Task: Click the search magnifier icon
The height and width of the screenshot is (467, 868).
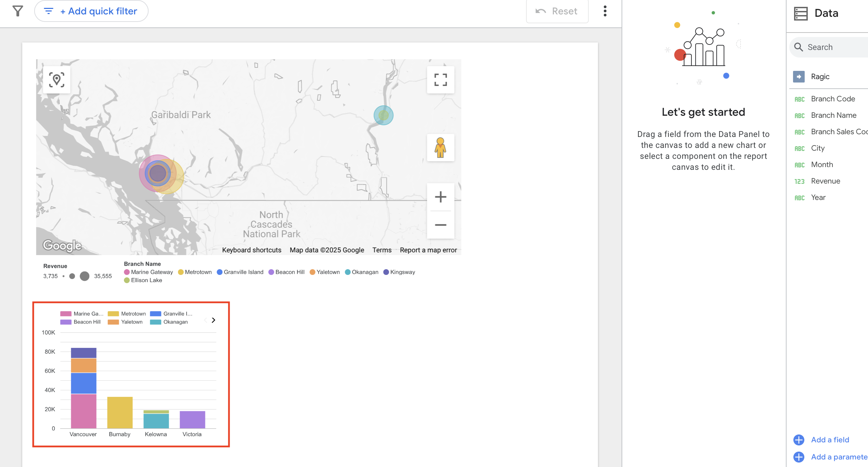Action: tap(799, 47)
